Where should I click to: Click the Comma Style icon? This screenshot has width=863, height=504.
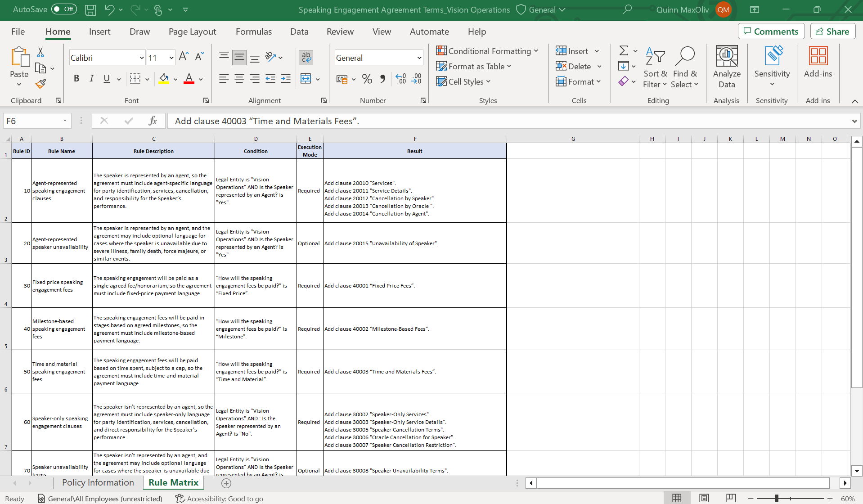click(x=382, y=79)
